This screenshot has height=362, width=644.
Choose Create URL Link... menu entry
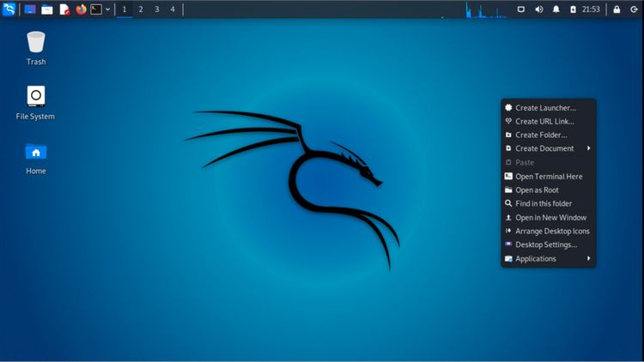pyautogui.click(x=549, y=121)
